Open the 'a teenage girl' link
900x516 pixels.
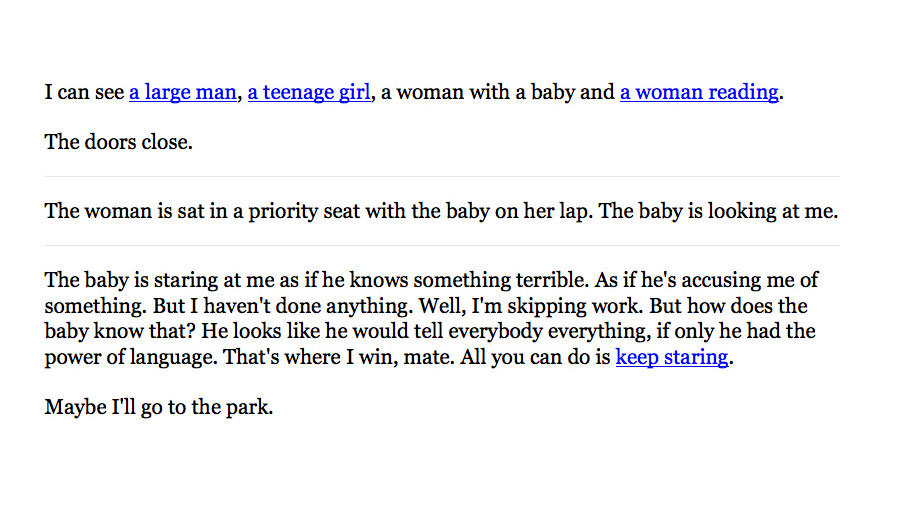click(309, 92)
